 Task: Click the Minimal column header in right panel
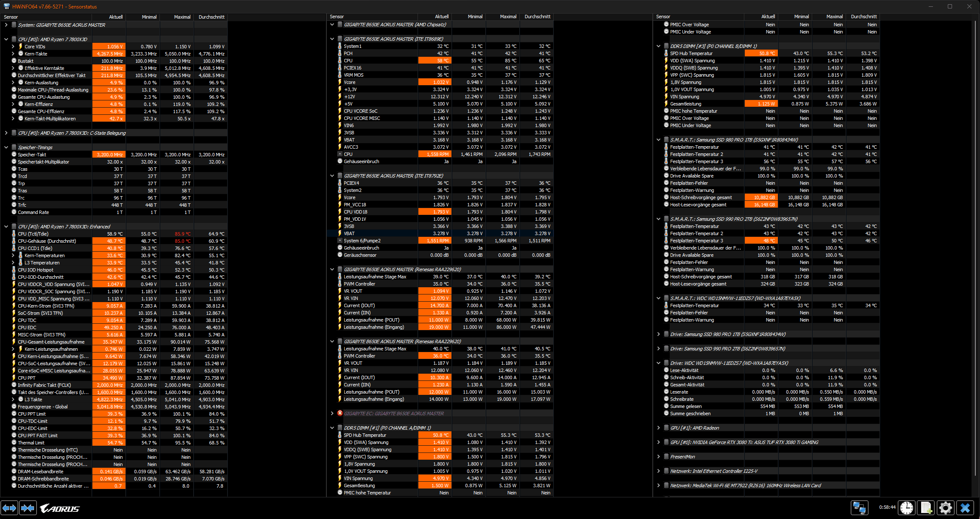795,17
